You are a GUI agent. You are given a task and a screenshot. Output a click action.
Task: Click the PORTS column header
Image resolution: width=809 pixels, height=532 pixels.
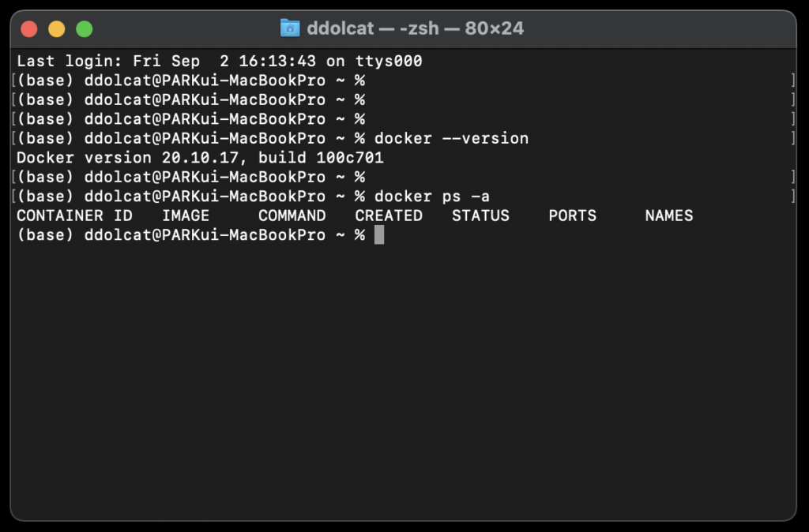pos(572,215)
